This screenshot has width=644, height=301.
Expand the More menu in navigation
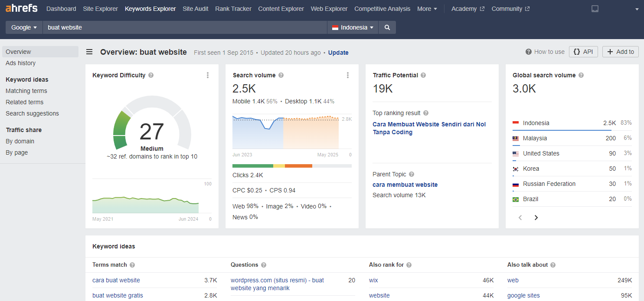(x=427, y=9)
